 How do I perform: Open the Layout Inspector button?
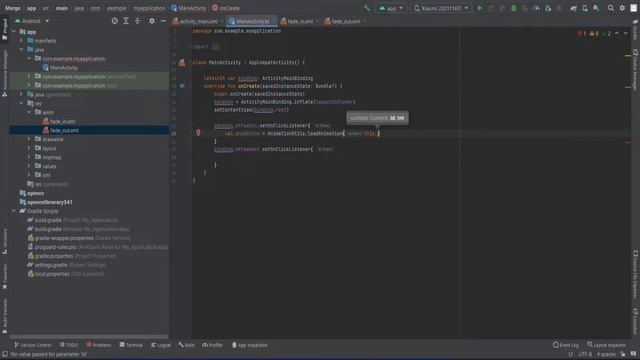click(607, 345)
